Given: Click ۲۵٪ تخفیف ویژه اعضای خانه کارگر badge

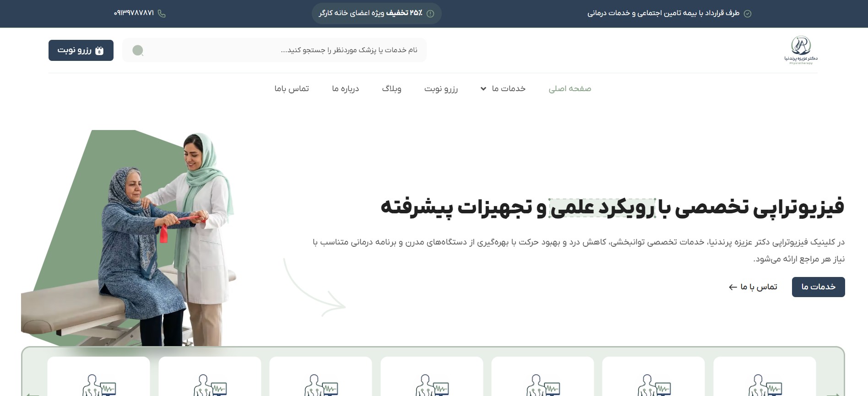Looking at the screenshot, I should point(376,14).
